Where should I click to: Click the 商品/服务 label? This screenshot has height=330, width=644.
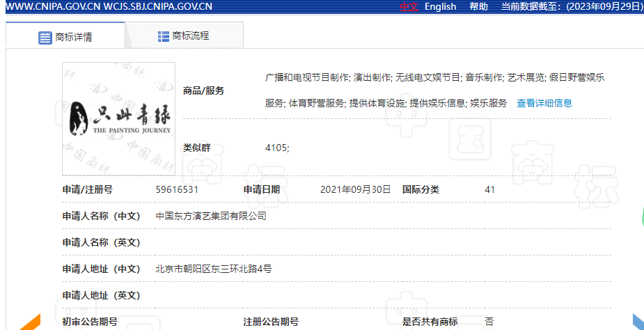pyautogui.click(x=204, y=91)
